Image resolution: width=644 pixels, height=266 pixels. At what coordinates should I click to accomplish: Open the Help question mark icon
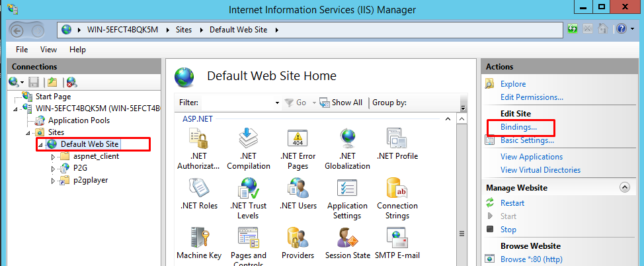622,28
